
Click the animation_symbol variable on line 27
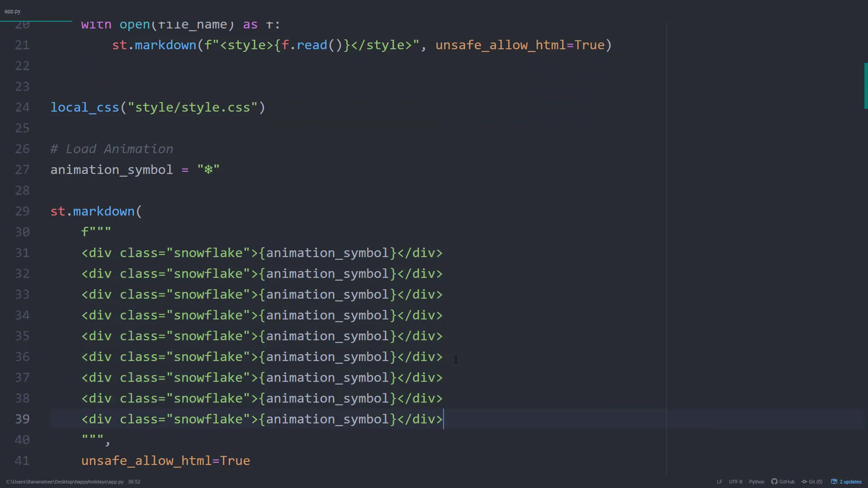[x=111, y=170]
